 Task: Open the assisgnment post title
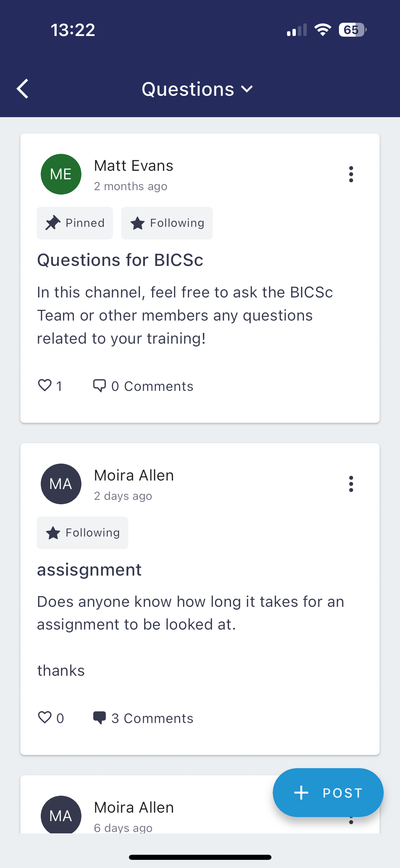[89, 570]
